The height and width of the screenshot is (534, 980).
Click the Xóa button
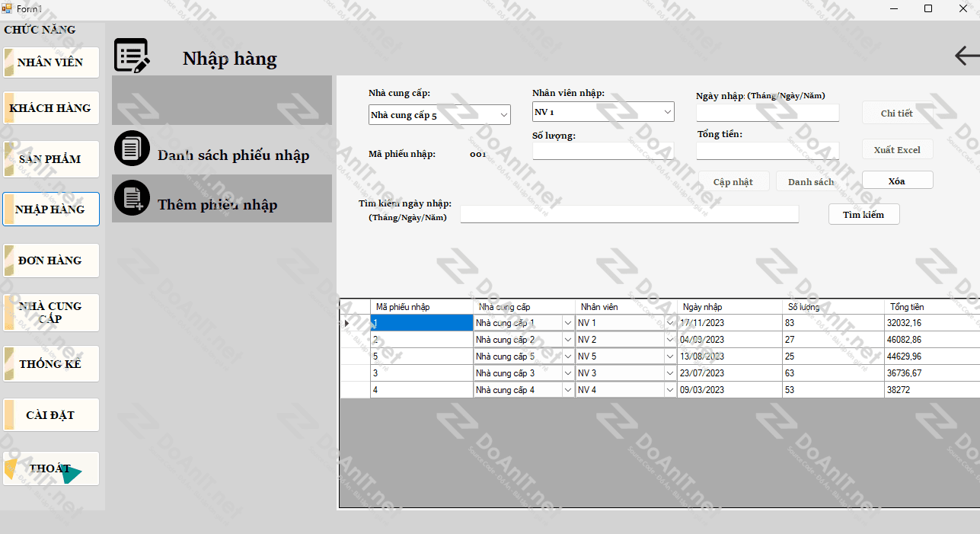tap(897, 181)
